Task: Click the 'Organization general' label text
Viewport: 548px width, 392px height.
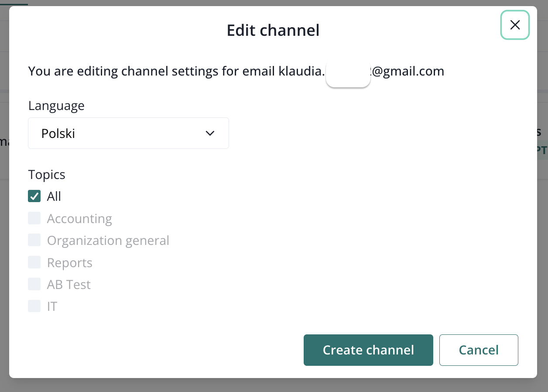Action: pyautogui.click(x=108, y=241)
